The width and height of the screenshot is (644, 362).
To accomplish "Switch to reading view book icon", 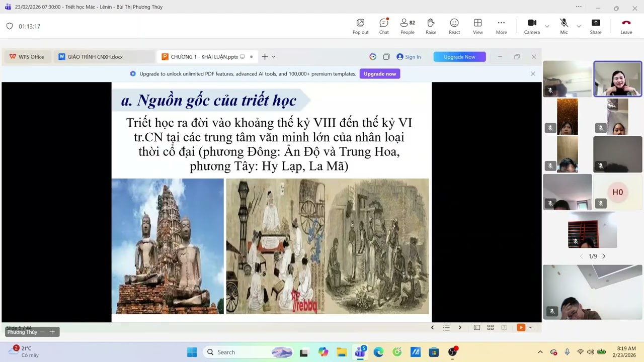I will tap(504, 327).
